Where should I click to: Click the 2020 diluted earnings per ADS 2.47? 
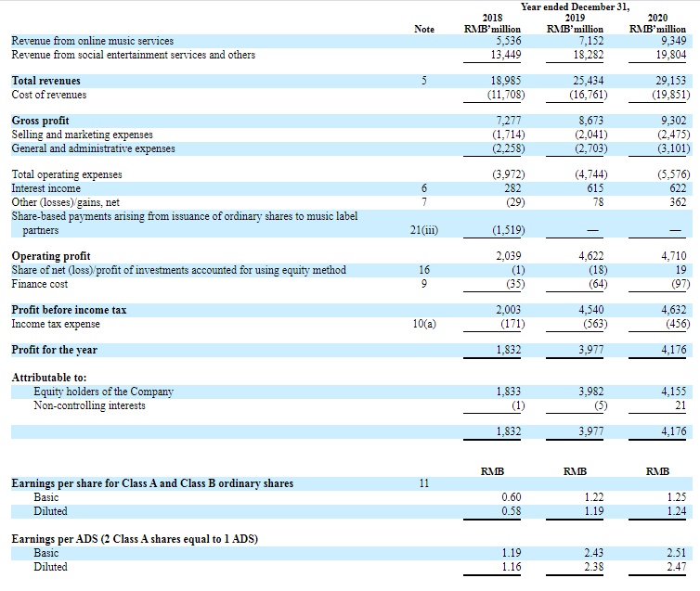(677, 567)
